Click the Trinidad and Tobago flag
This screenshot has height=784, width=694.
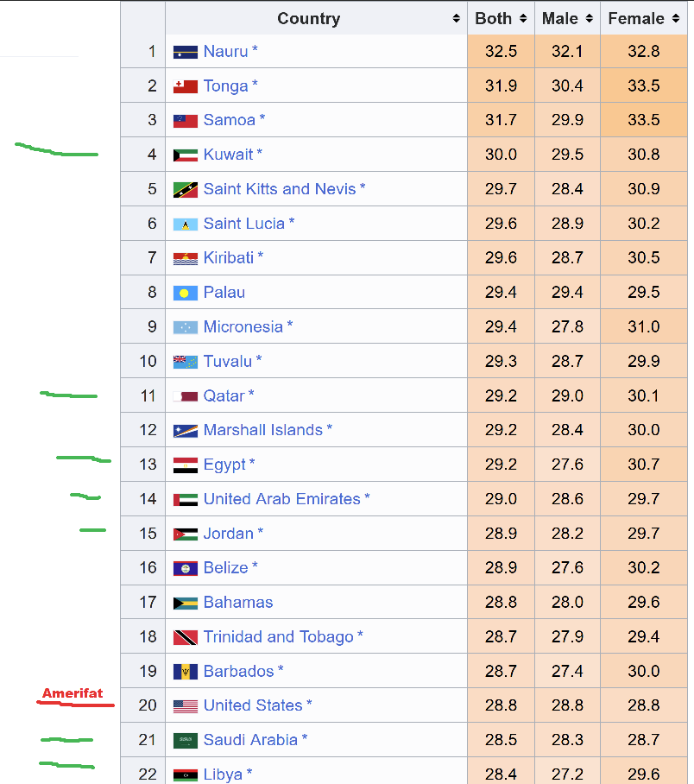[x=185, y=637]
